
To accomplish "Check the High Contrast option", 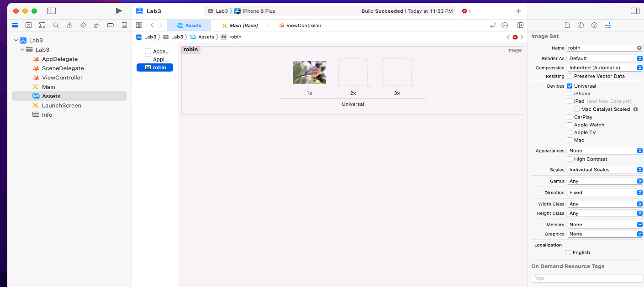I will (x=570, y=159).
